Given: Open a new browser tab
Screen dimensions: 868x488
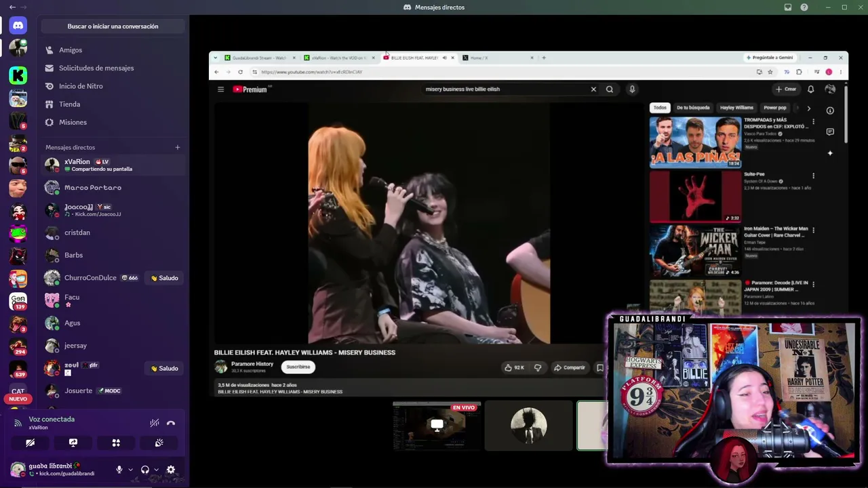Looking at the screenshot, I should point(544,58).
